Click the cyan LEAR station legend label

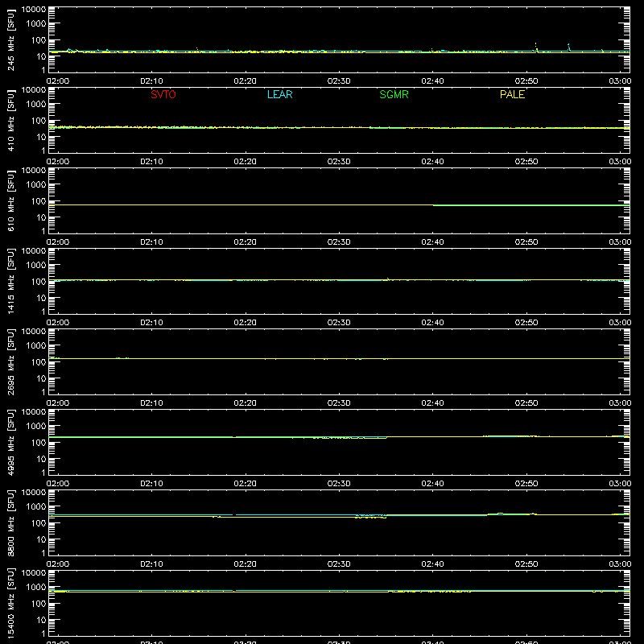[279, 94]
